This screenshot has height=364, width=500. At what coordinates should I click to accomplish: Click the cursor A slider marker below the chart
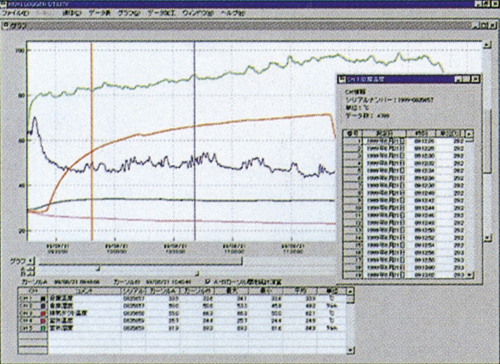pos(98,268)
